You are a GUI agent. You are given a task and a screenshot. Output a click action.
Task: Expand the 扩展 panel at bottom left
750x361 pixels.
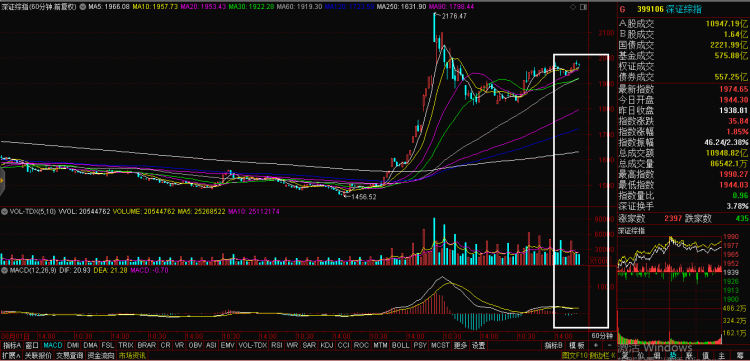tap(11, 355)
